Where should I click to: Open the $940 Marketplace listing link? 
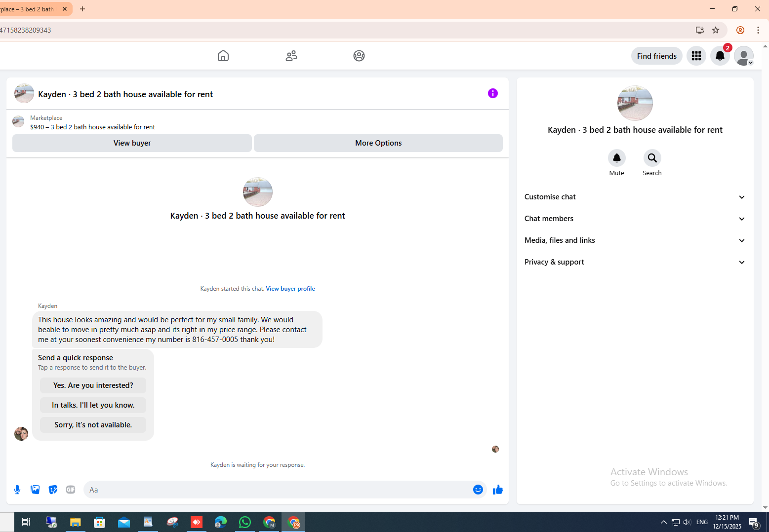[92, 127]
